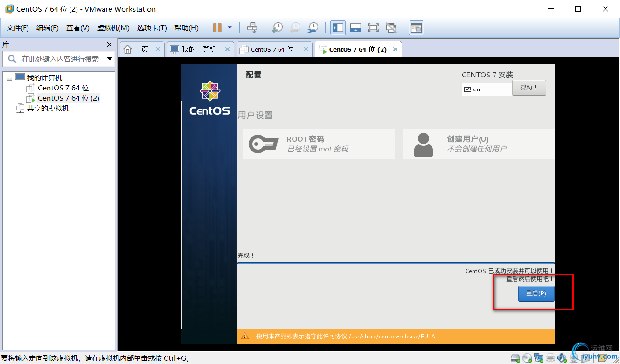Collapse the 我的计算机 tree node

(9, 78)
